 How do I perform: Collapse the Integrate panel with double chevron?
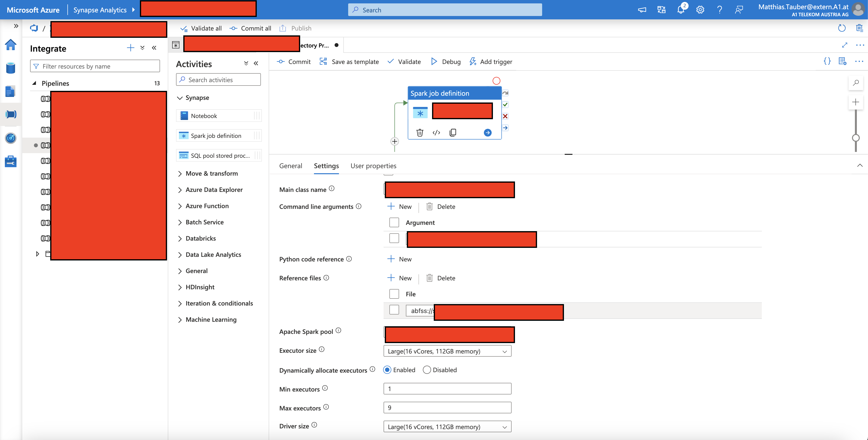click(154, 48)
